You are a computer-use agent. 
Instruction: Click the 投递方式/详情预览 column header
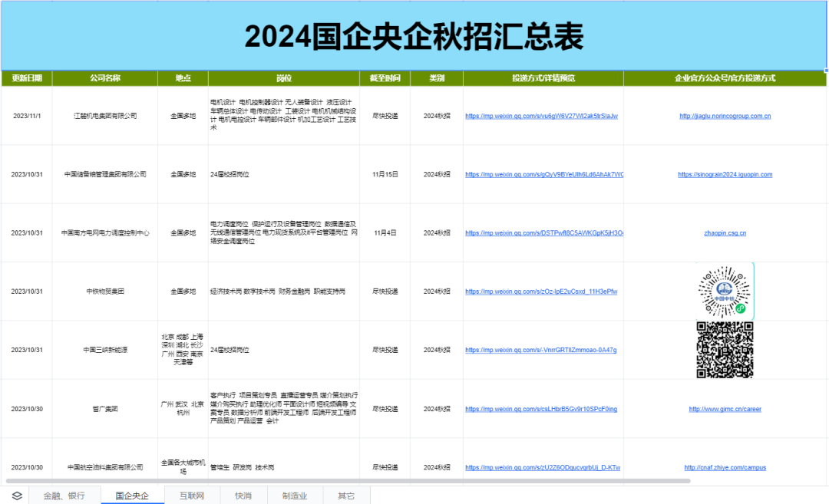(543, 78)
